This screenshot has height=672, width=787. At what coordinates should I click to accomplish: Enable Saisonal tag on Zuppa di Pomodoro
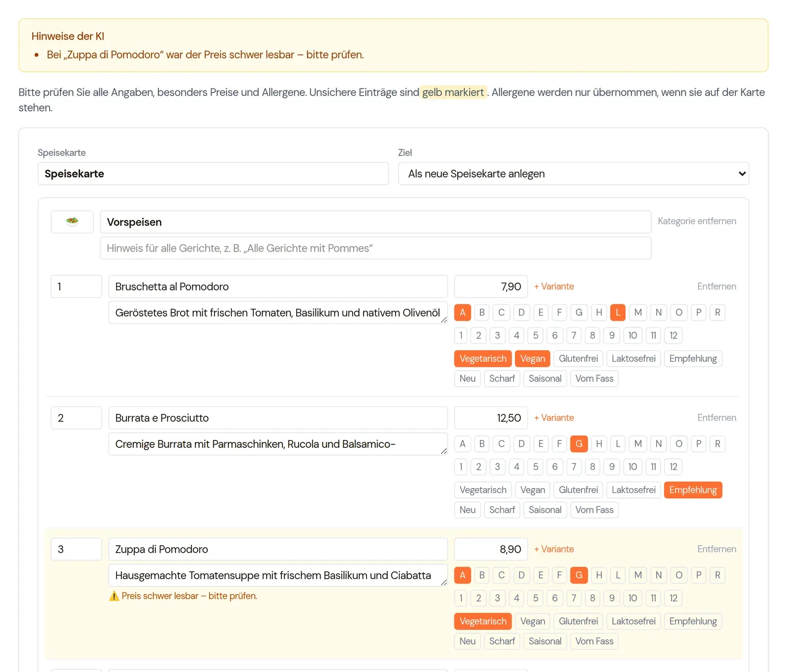(x=545, y=641)
